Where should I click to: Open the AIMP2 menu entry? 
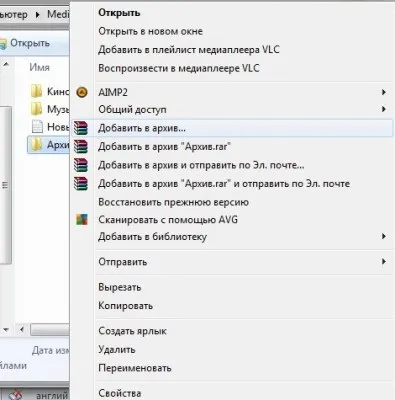(232, 92)
